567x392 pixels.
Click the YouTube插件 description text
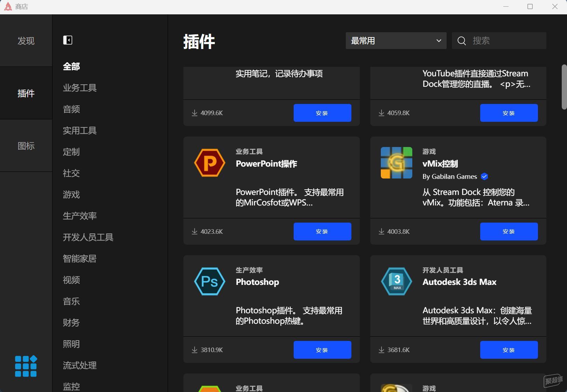coord(476,79)
